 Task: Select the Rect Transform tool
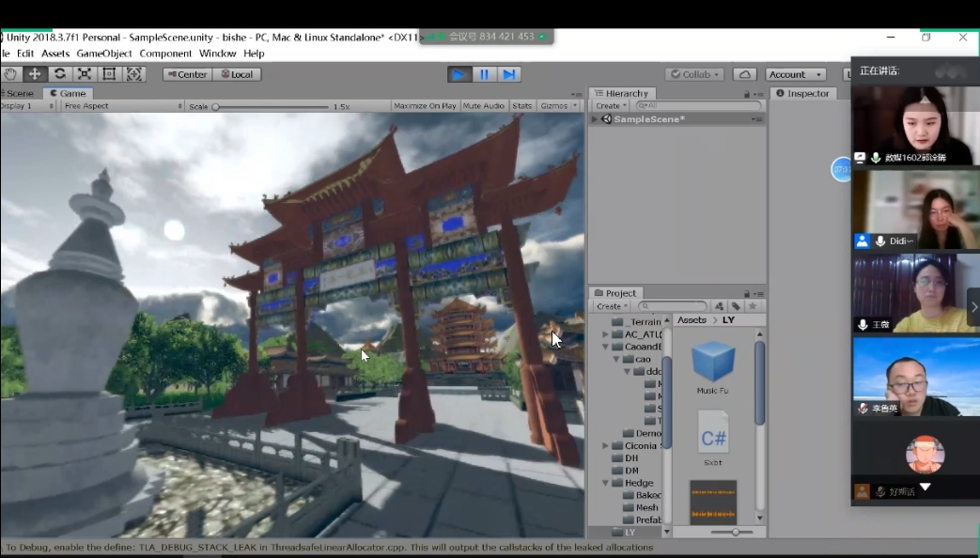coord(109,74)
